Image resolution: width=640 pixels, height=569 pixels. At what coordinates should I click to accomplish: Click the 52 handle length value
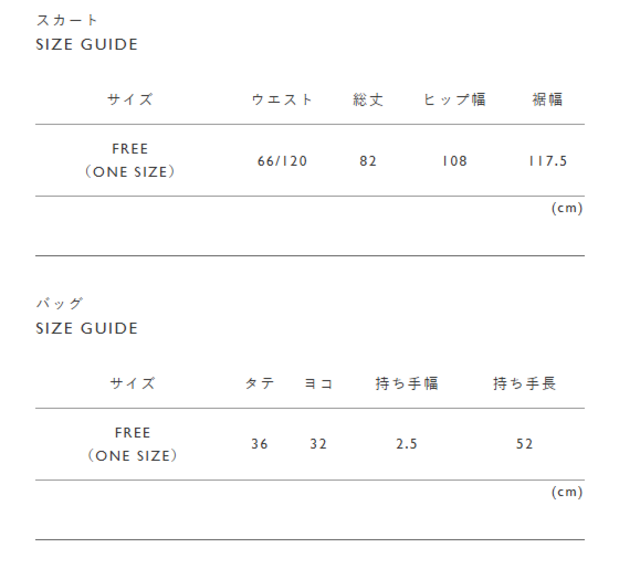click(x=524, y=444)
